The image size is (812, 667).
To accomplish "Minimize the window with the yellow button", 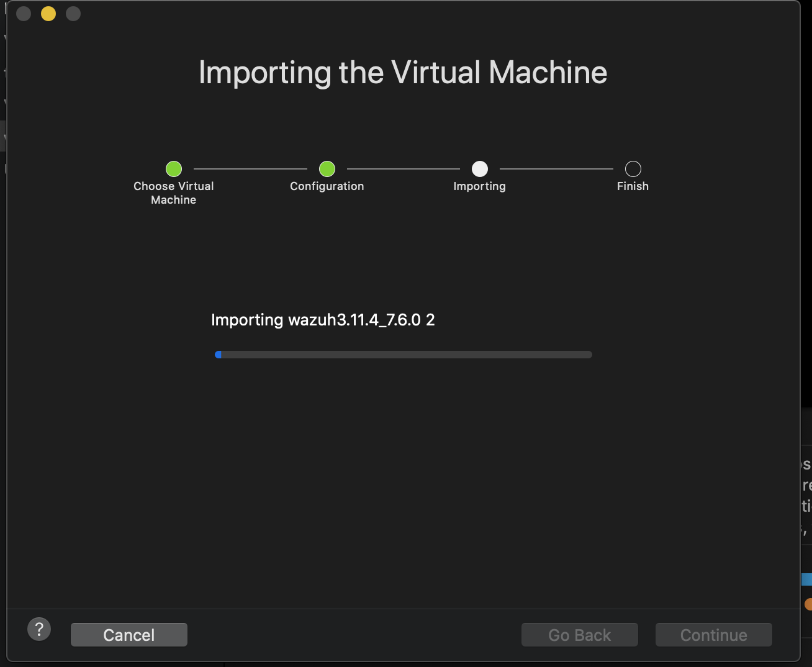I will click(48, 14).
